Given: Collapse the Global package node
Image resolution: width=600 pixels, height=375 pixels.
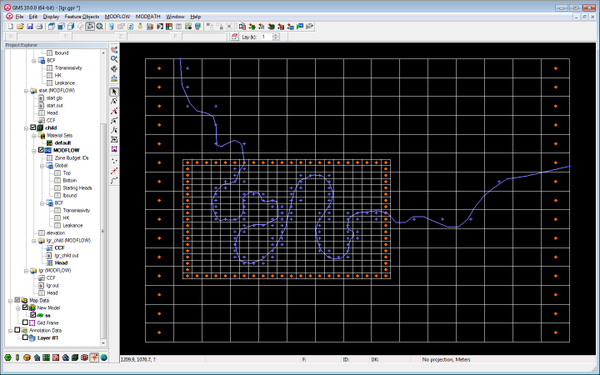Looking at the screenshot, I should tap(42, 166).
